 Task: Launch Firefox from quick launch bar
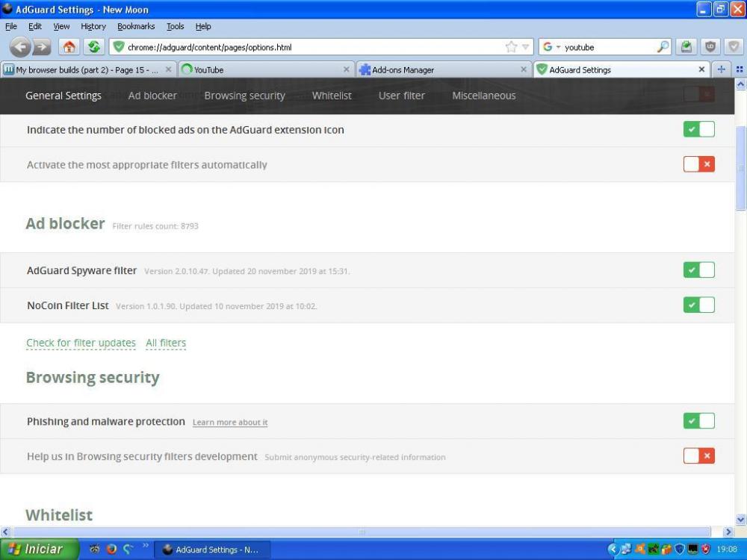coord(111,549)
